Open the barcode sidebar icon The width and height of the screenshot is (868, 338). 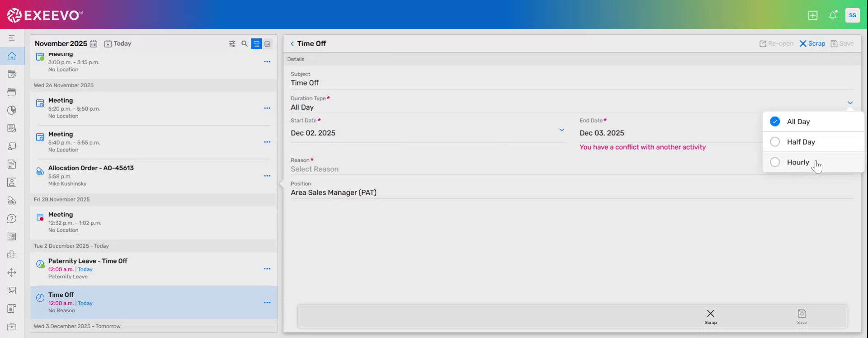point(12,236)
